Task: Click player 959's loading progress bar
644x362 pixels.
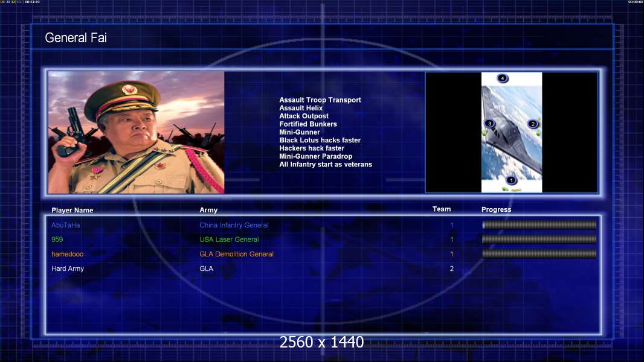Action: pyautogui.click(x=539, y=240)
